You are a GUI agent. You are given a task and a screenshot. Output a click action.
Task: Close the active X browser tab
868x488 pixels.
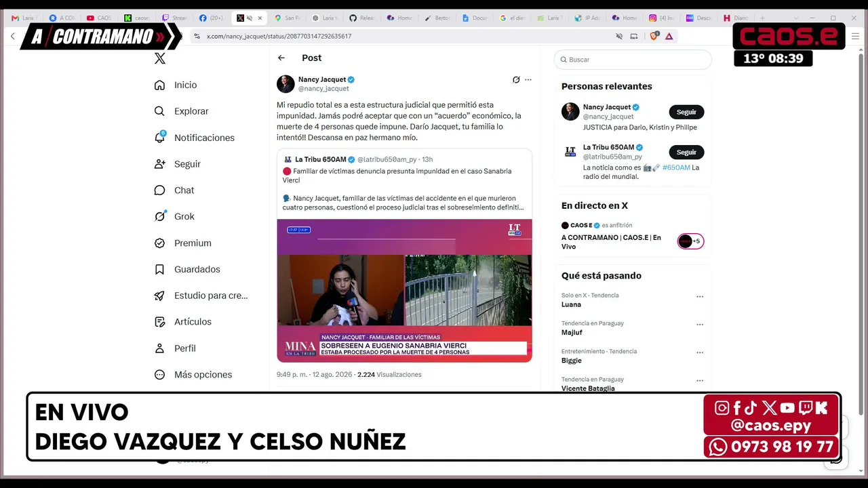(260, 18)
